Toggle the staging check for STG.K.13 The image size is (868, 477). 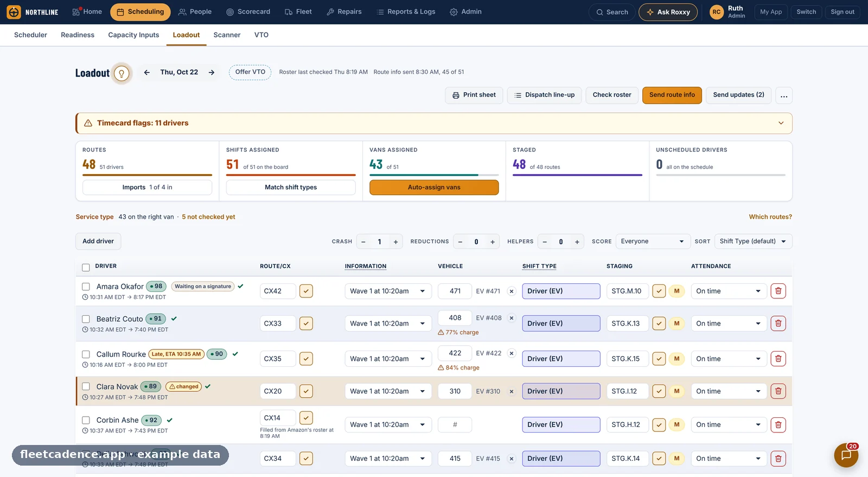click(x=659, y=323)
